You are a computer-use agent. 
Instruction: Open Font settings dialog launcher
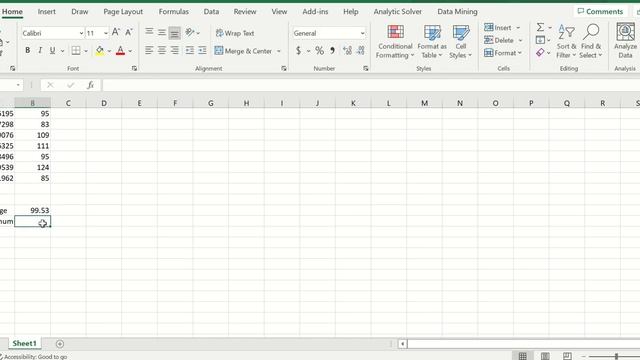pos(134,69)
